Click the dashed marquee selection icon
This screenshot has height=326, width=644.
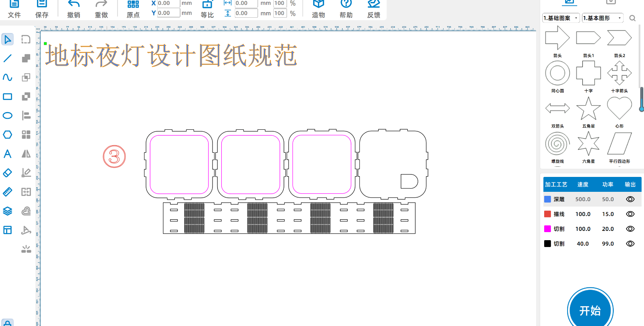click(26, 39)
